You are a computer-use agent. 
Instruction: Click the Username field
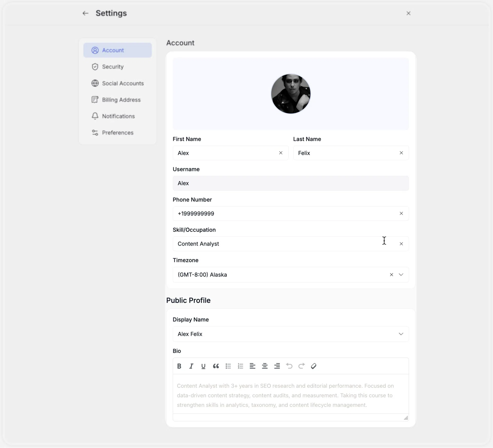pyautogui.click(x=291, y=183)
